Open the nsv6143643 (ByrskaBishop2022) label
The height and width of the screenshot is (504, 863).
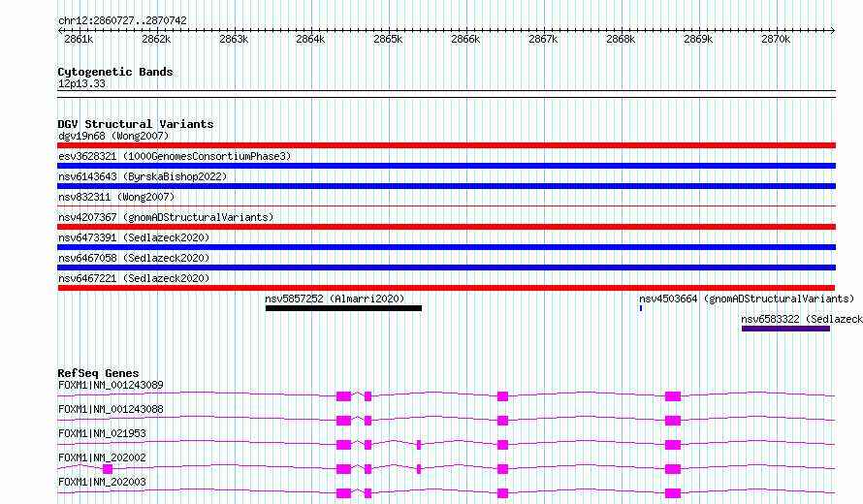(x=143, y=176)
